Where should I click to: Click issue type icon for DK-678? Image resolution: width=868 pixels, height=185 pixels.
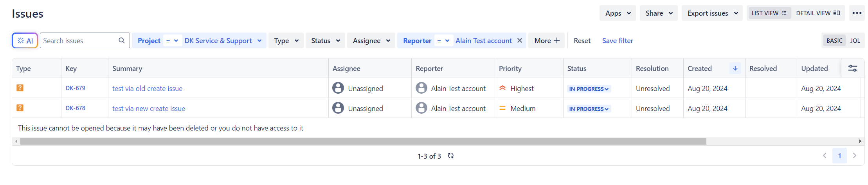20,108
